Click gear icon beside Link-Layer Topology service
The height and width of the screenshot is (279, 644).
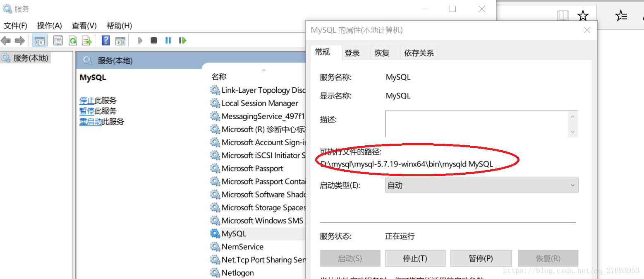click(215, 90)
